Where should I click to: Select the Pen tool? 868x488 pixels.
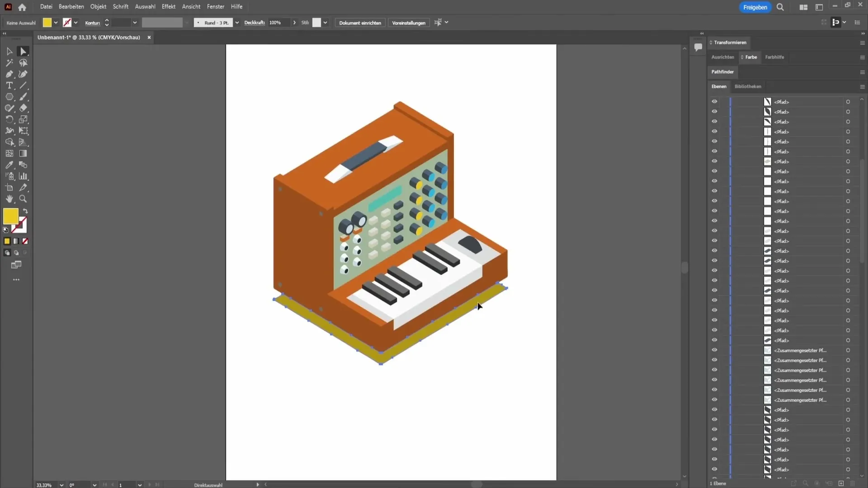pos(9,74)
